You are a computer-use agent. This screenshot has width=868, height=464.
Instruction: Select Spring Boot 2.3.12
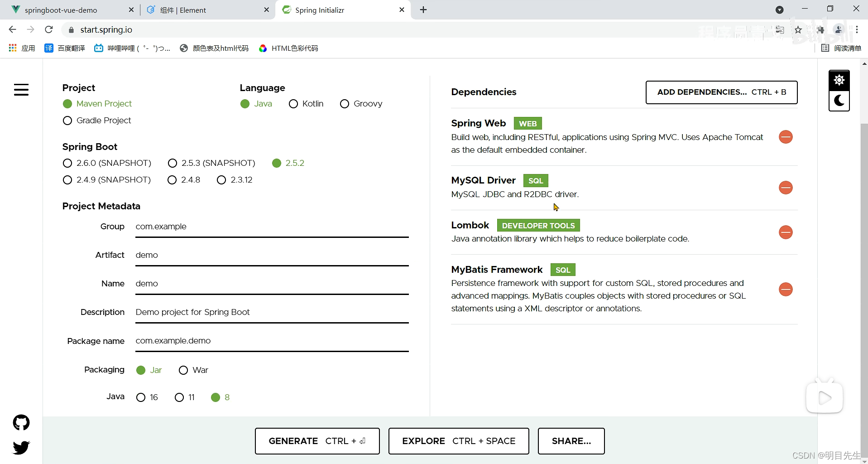221,180
